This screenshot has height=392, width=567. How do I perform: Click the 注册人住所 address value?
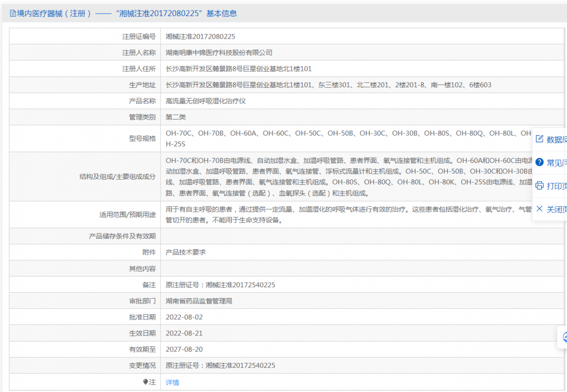(x=239, y=69)
